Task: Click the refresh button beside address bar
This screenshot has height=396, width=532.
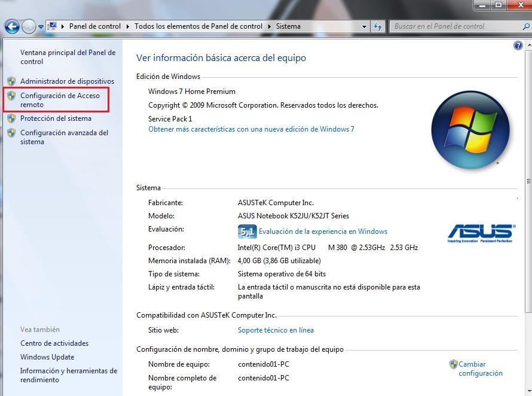Action: pos(378,26)
